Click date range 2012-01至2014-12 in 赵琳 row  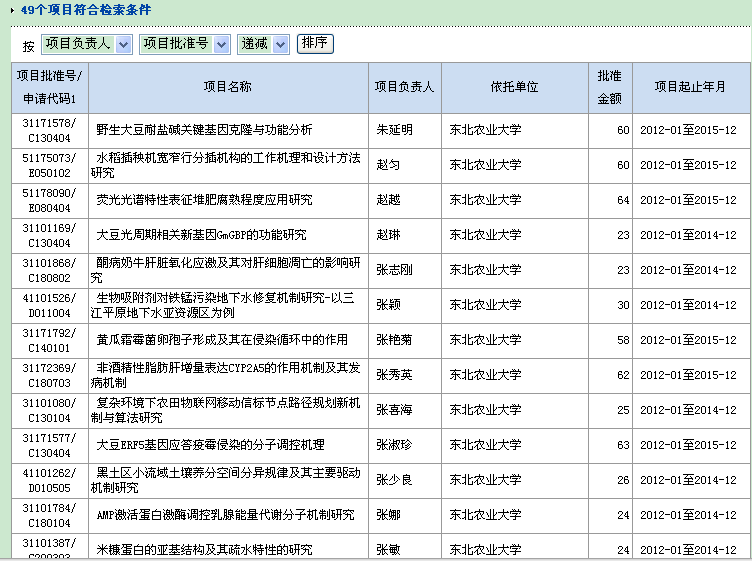point(688,235)
